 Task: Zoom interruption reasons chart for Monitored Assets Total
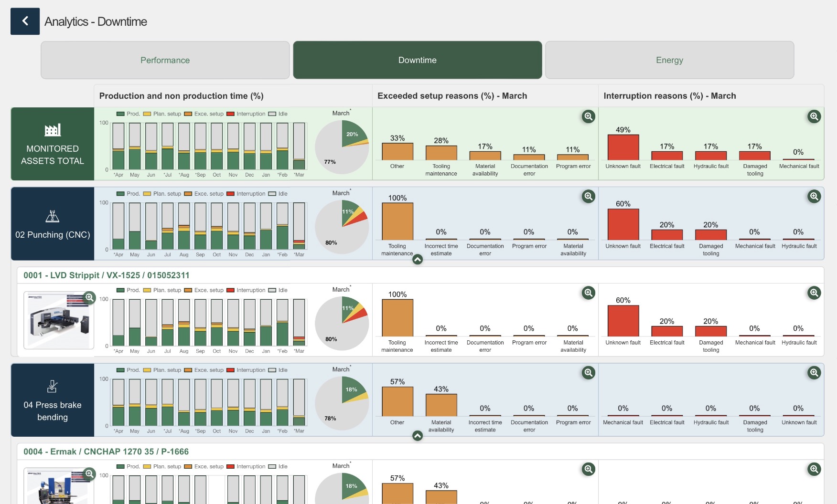(x=814, y=116)
